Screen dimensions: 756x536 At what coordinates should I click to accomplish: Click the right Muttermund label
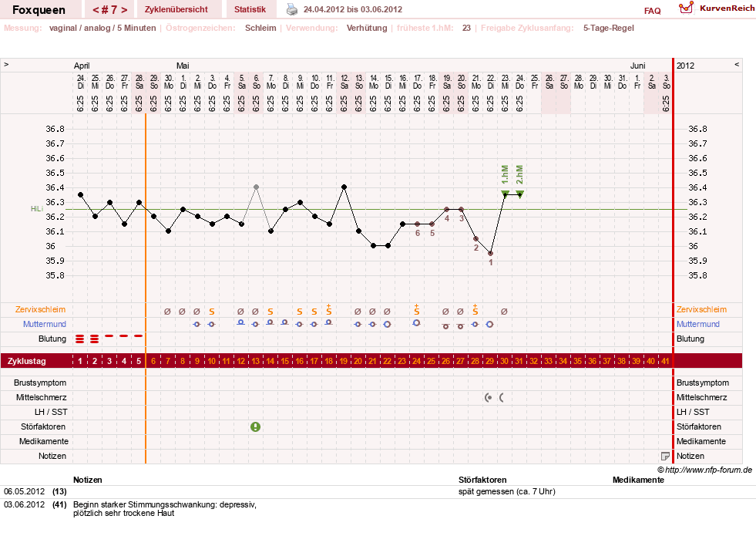click(x=697, y=324)
